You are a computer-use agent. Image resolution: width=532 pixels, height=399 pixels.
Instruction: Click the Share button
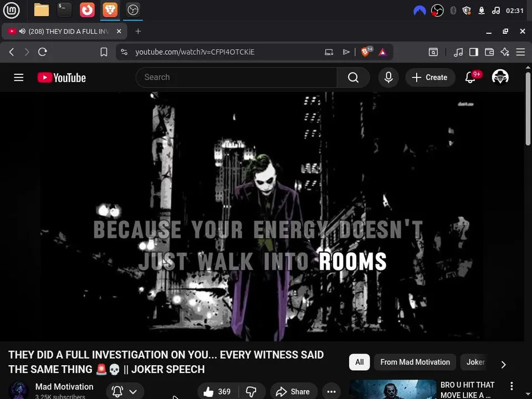coord(294,392)
